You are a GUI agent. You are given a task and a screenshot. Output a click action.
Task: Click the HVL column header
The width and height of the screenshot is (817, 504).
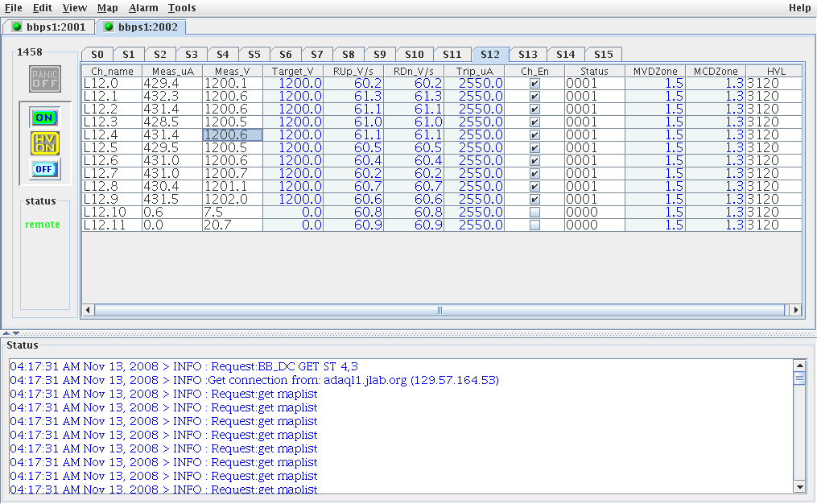pyautogui.click(x=776, y=72)
